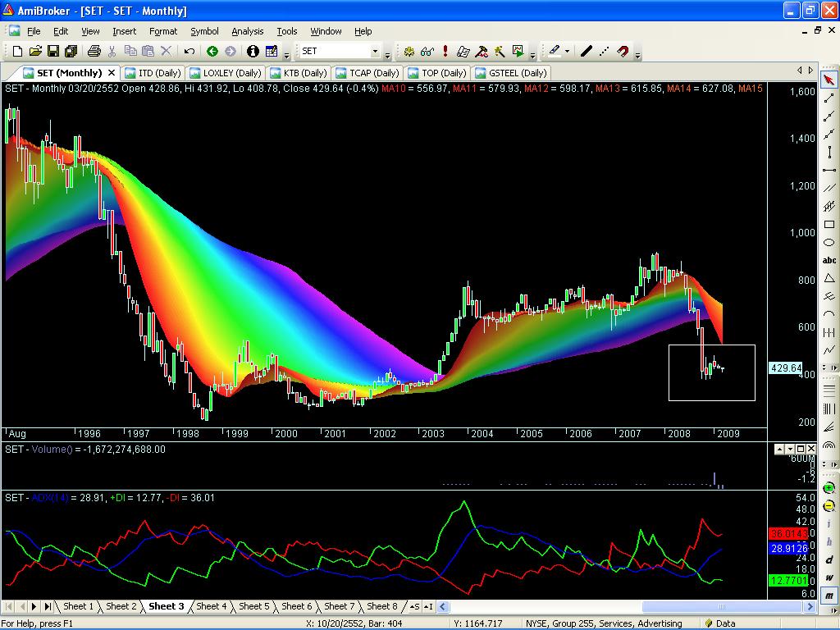Close the Volume pane
Viewport: 840px width, 630px height.
810,449
